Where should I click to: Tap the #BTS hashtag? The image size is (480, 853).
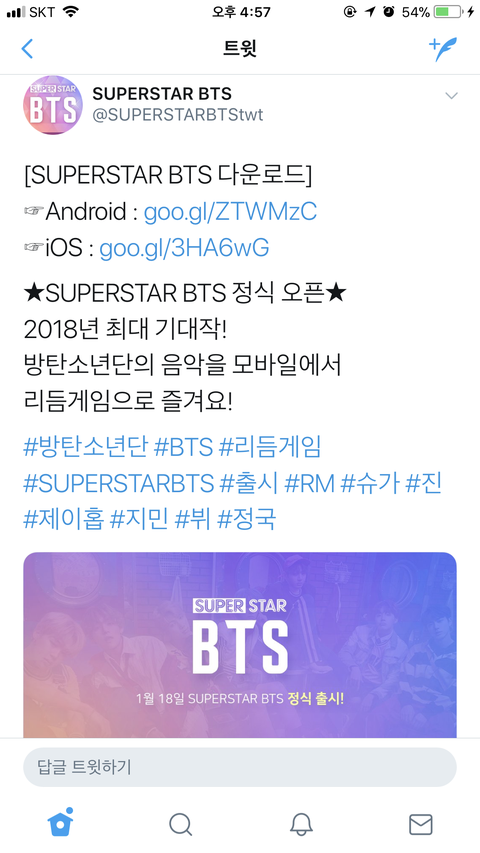tap(183, 447)
